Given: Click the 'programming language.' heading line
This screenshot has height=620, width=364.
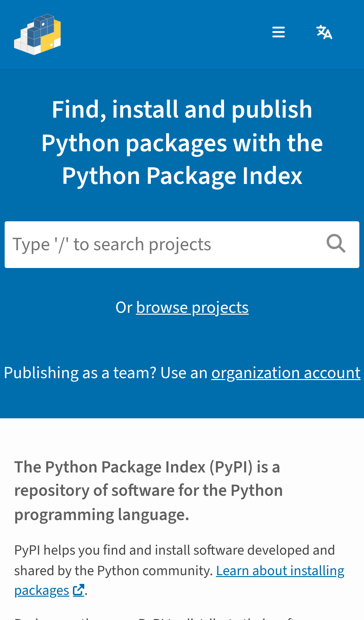Looking at the screenshot, I should (102, 514).
